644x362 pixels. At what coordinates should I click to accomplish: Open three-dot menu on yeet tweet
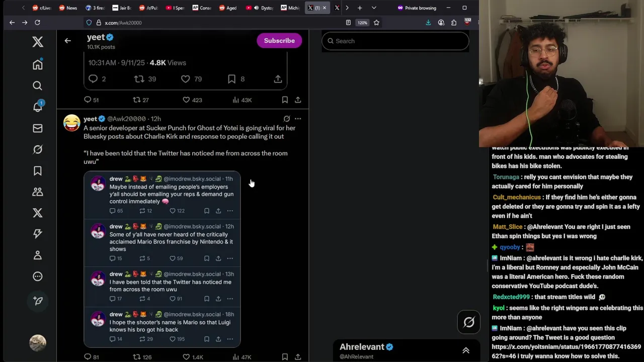pos(298,119)
